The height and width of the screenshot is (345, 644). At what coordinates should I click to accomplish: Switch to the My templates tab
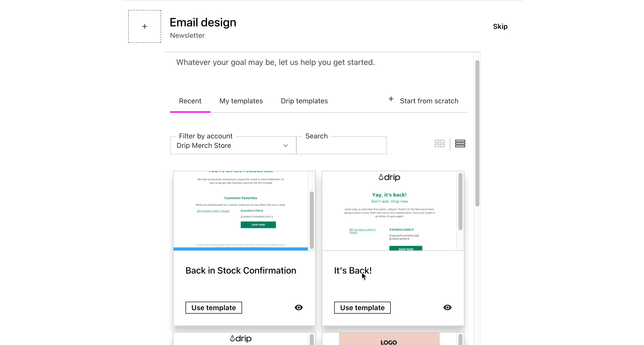[x=241, y=101]
